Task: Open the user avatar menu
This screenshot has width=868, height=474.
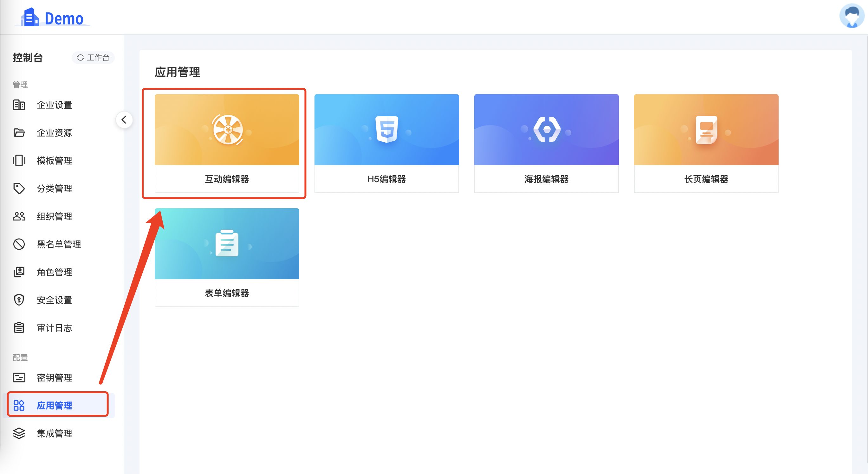Action: point(852,16)
